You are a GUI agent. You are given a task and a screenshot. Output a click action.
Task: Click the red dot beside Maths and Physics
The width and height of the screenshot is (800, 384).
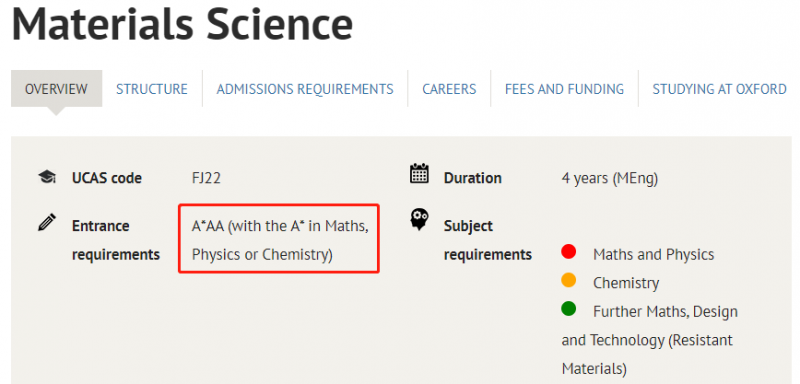pos(568,251)
